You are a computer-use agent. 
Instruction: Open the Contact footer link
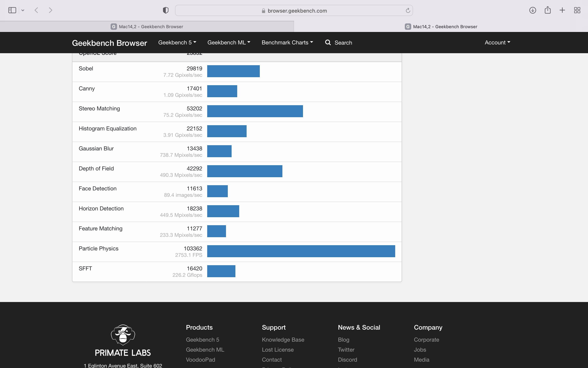coord(272,360)
